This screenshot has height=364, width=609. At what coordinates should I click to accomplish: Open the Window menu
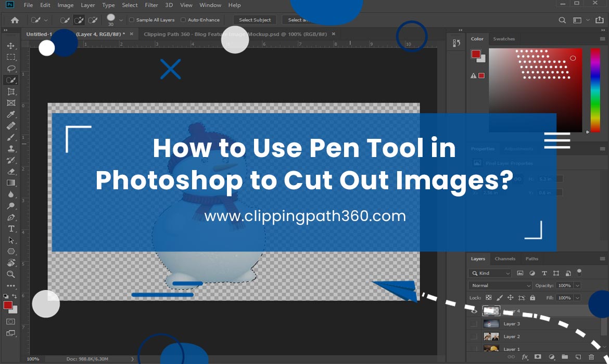pyautogui.click(x=210, y=5)
